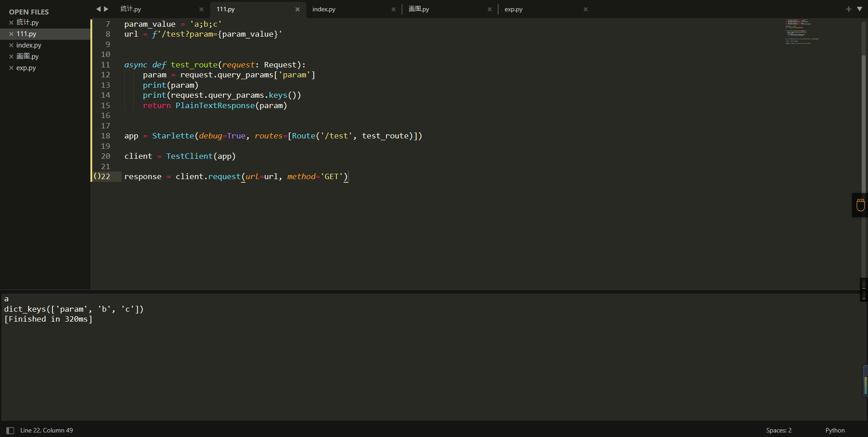Viewport: 868px width, 437px height.
Task: Close the 111.py tab
Action: tap(297, 9)
